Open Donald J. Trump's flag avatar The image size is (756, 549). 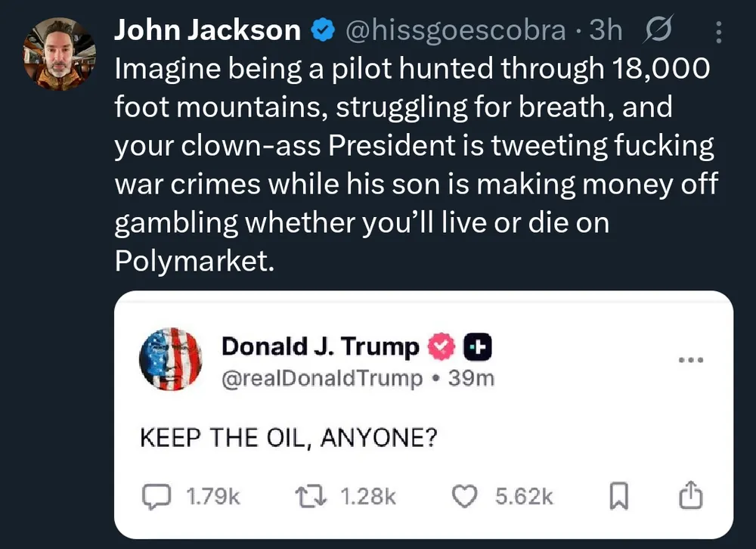(x=171, y=359)
